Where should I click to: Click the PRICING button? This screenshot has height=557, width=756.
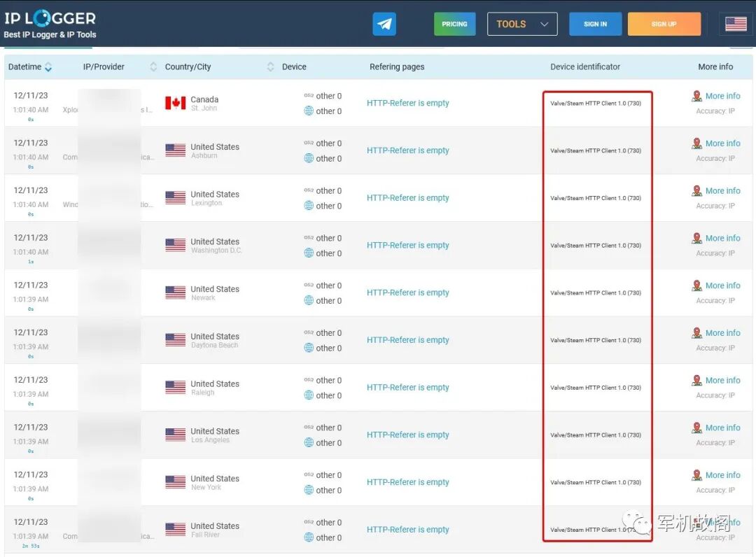coord(454,24)
